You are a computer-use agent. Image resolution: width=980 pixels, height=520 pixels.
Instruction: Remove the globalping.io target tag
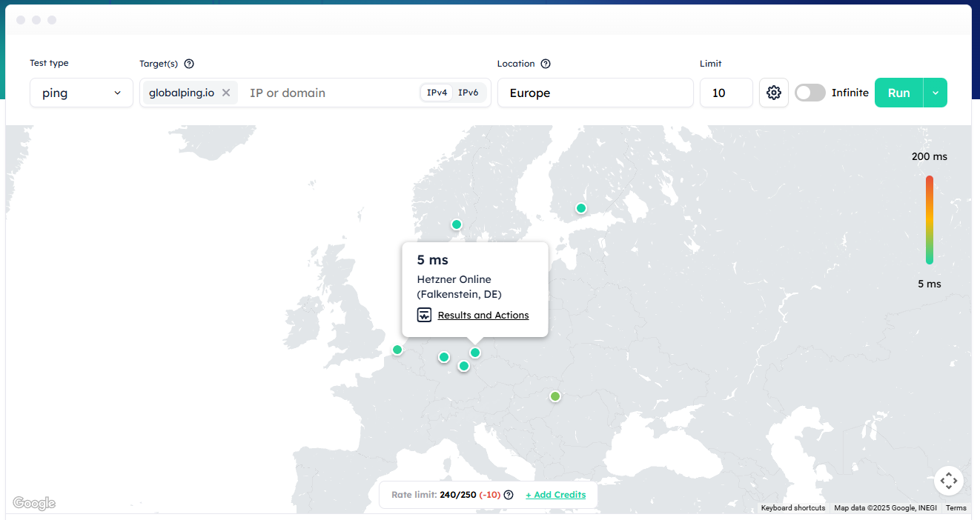click(226, 93)
